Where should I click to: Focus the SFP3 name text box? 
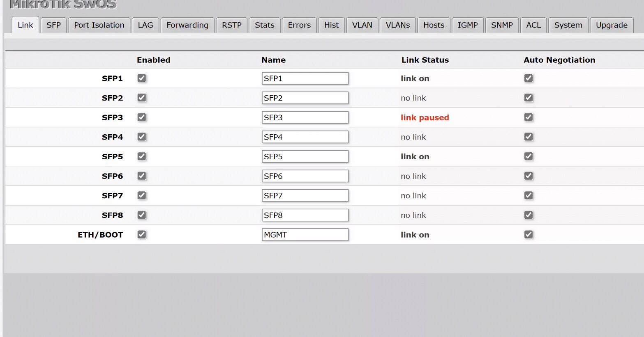[x=305, y=117]
